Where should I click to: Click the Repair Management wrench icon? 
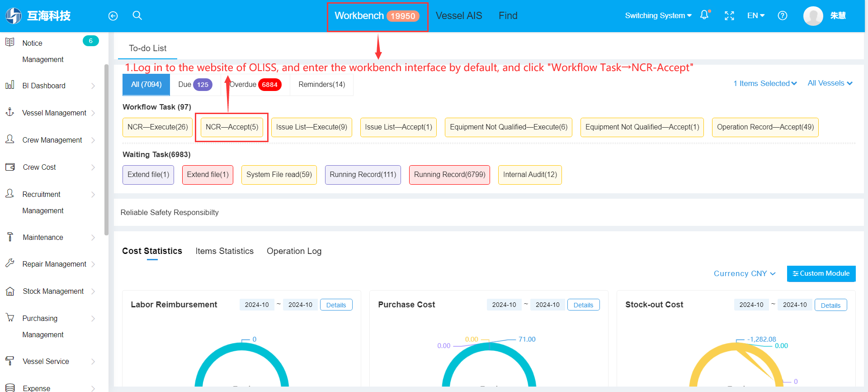[x=9, y=263]
